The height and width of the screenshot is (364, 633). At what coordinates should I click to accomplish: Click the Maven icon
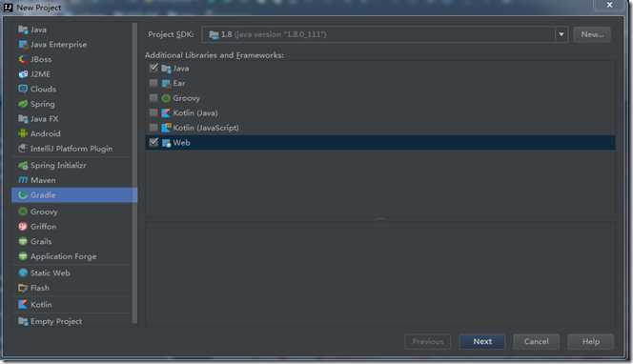tap(23, 180)
